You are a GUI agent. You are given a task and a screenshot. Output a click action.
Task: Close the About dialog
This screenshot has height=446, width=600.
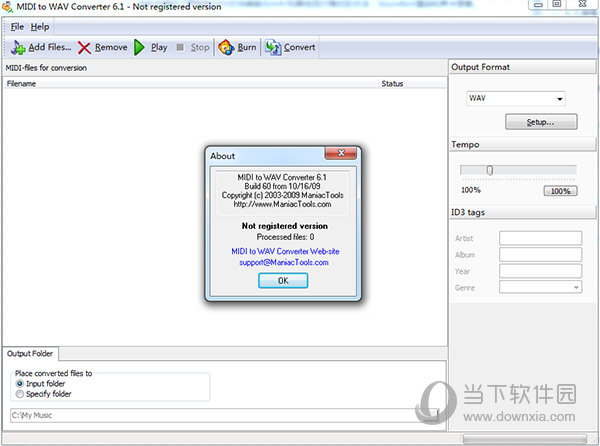pyautogui.click(x=341, y=153)
